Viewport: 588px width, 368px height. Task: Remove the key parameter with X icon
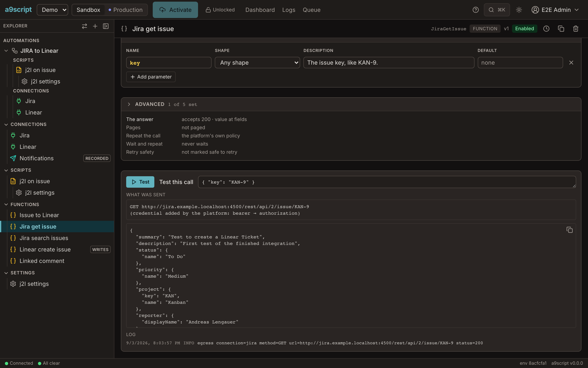[571, 63]
